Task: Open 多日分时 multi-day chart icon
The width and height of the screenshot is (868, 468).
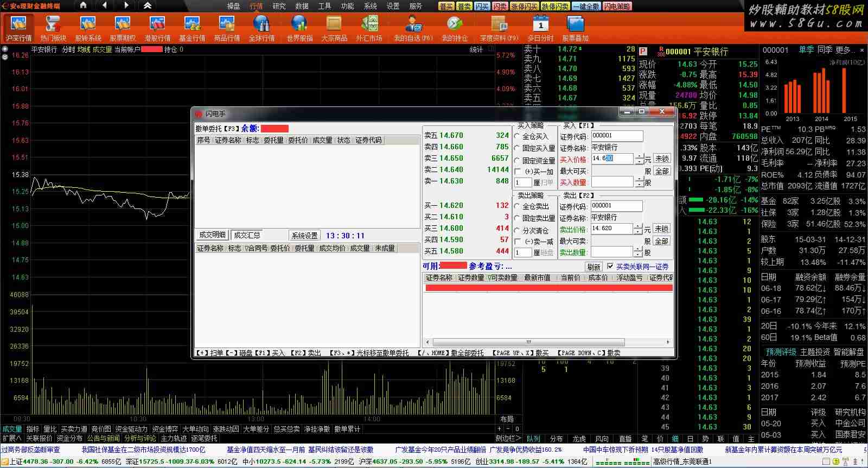Action: pyautogui.click(x=540, y=28)
